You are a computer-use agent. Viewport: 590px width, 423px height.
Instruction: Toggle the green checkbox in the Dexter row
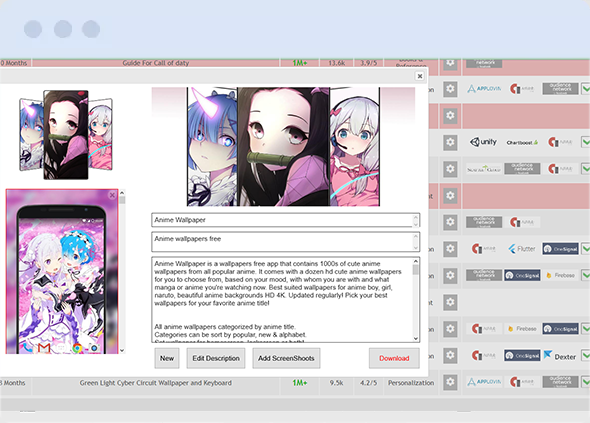tap(586, 356)
